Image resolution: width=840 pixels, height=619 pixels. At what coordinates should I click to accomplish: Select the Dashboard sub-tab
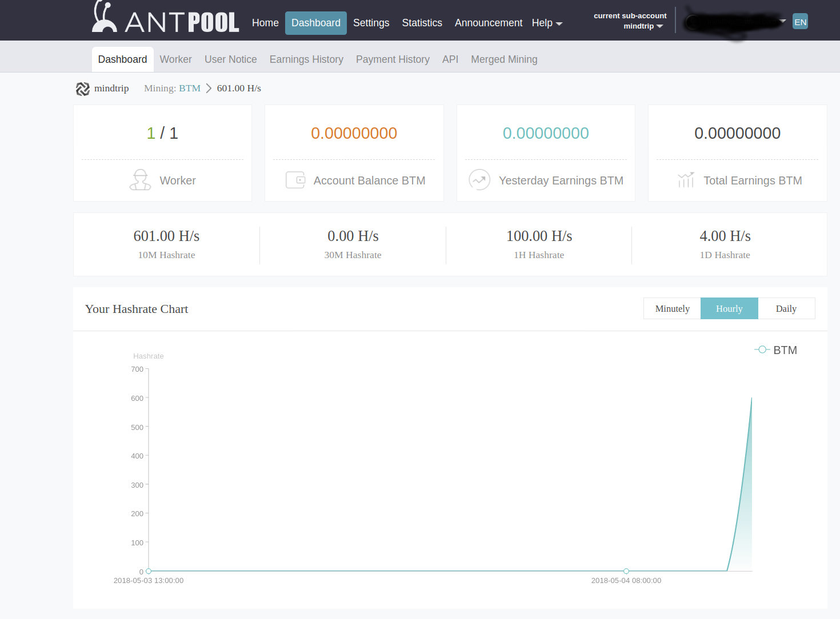pos(122,59)
